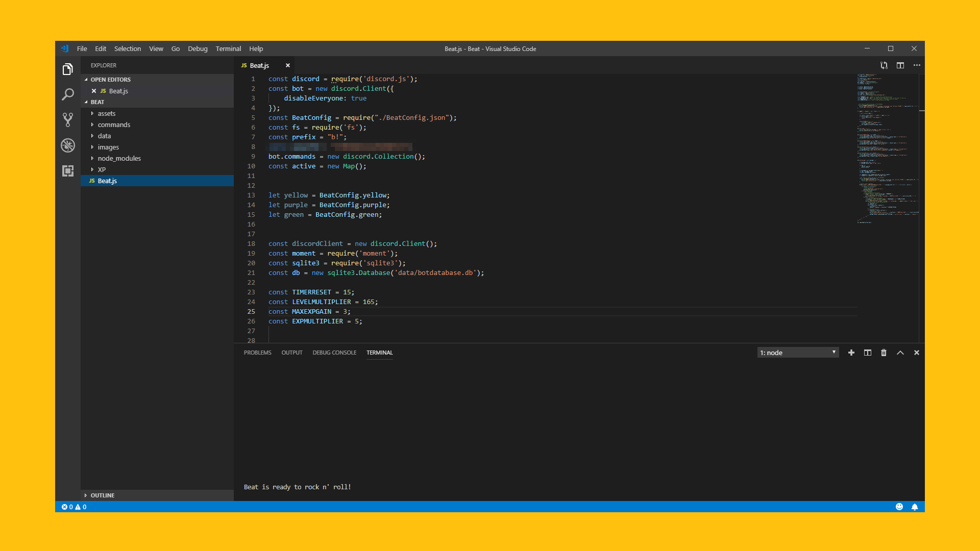Select the Terminal panel tab
The height and width of the screenshot is (551, 980).
(380, 353)
